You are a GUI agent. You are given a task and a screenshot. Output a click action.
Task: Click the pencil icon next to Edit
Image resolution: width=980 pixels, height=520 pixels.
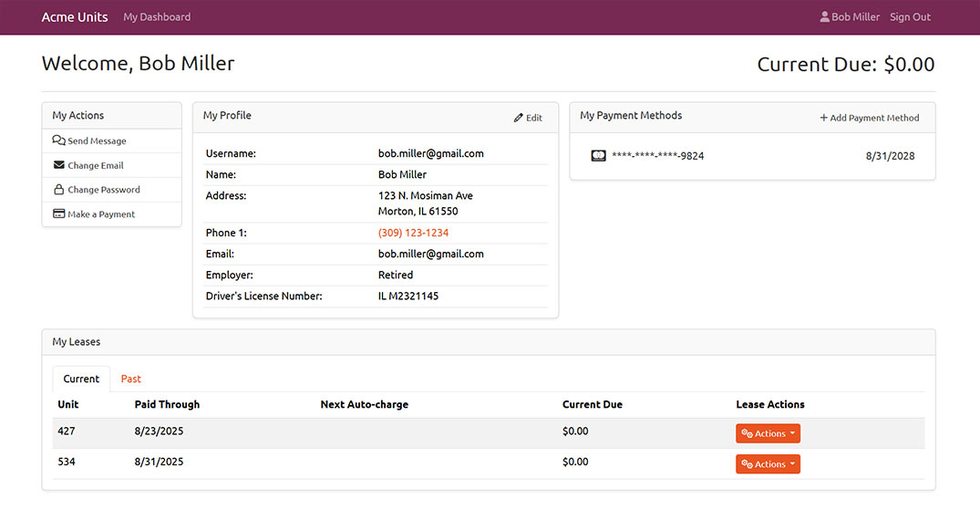click(518, 118)
